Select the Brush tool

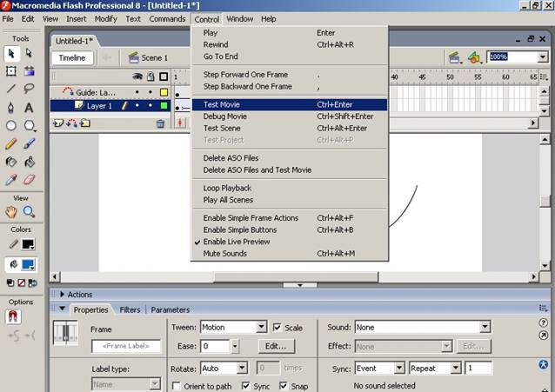pos(29,143)
